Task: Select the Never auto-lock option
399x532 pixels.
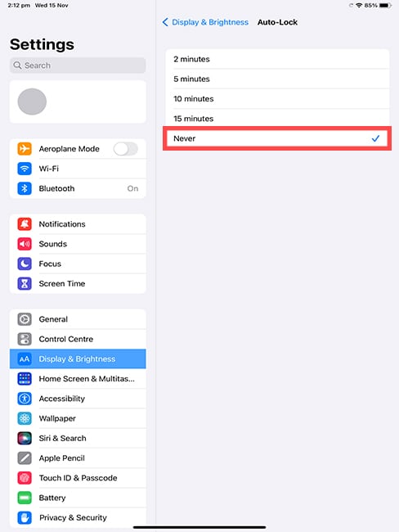Action: (277, 138)
